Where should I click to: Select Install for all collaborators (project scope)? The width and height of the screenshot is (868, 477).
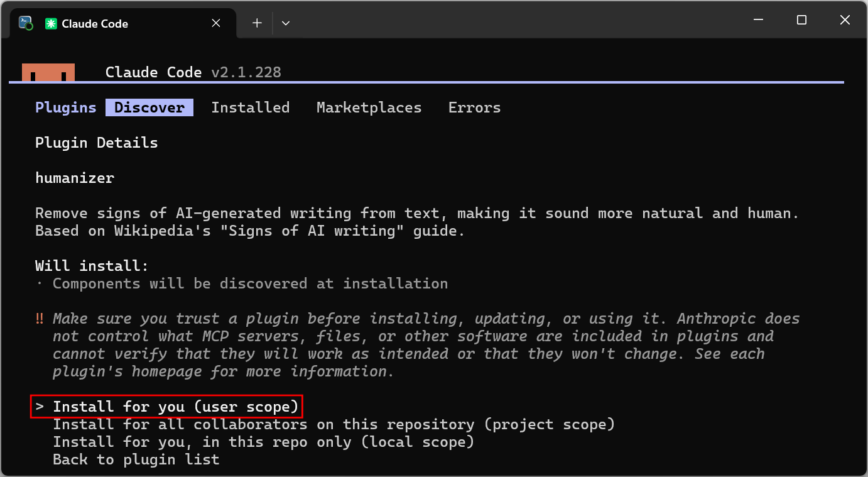click(334, 424)
